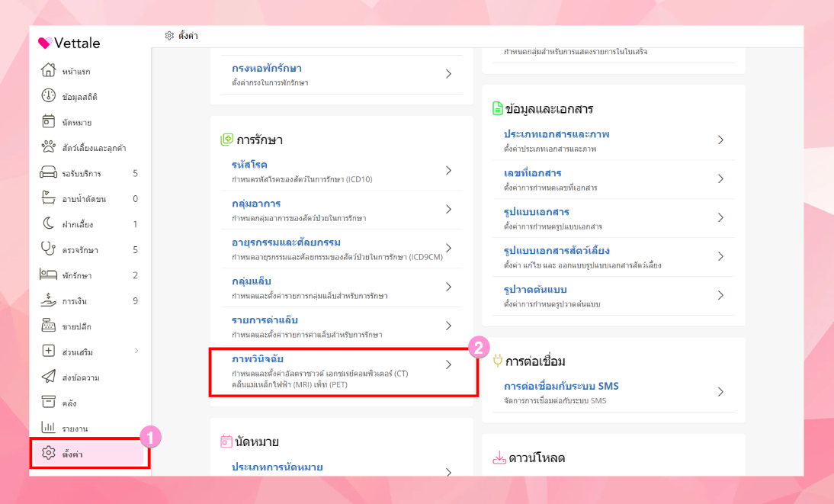Open the stethoscope icon ตรวจรักษา
This screenshot has width=834, height=504.
click(48, 249)
